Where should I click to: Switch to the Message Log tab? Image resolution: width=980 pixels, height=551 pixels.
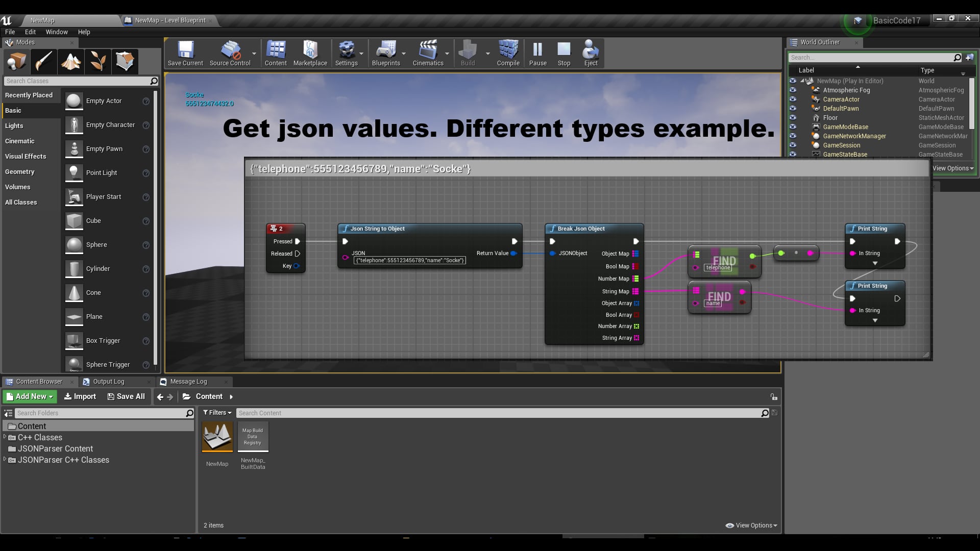tap(188, 382)
